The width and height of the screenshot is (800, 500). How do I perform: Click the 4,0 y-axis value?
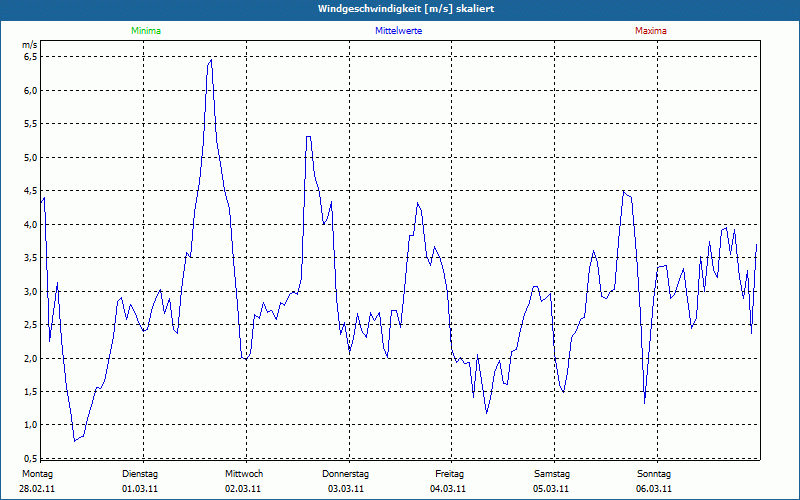[x=31, y=224]
